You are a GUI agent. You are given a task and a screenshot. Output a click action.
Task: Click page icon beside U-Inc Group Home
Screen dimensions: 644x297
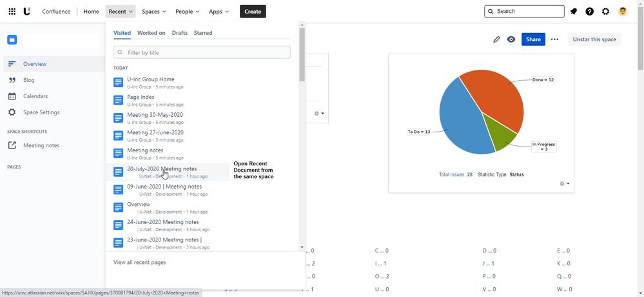tap(118, 83)
